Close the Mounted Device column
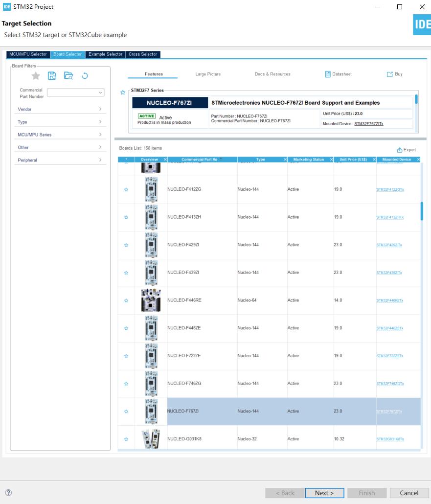Image resolution: width=431 pixels, height=504 pixels. [418, 160]
